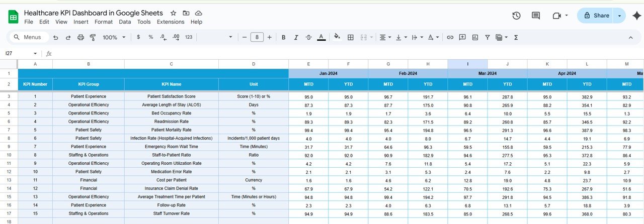Apply currency format with the dollar icon
This screenshot has width=644, height=224.
[x=138, y=37]
